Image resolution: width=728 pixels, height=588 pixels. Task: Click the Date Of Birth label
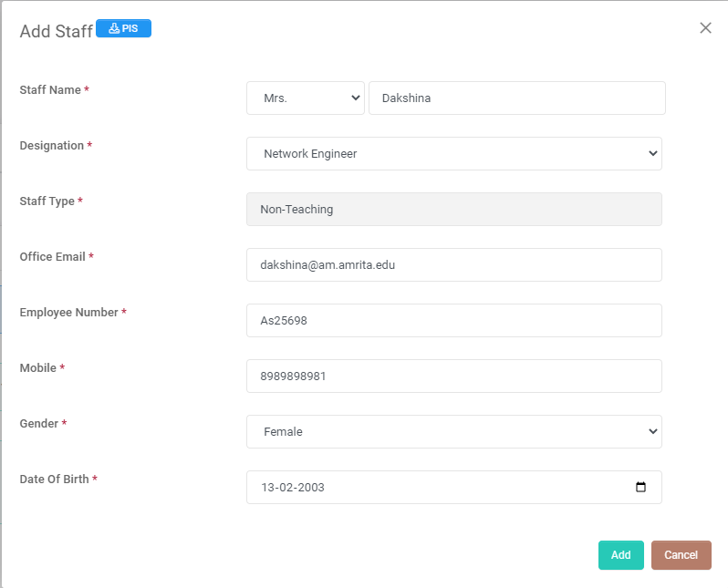[x=54, y=480]
